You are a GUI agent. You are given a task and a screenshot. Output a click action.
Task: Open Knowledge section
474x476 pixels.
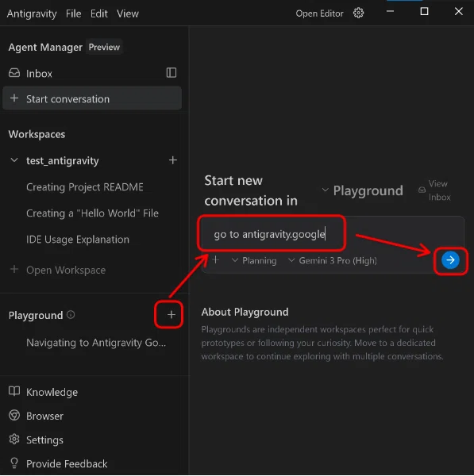(x=52, y=392)
